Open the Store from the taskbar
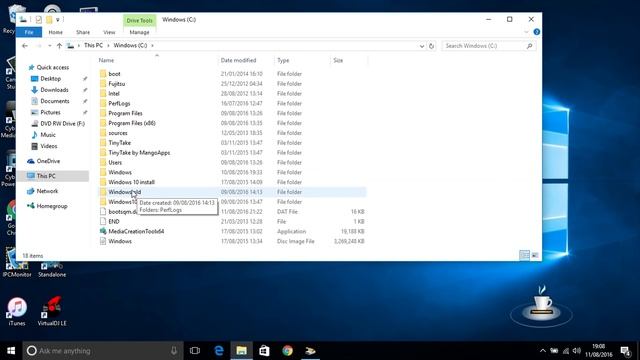640x360 pixels. point(264,351)
